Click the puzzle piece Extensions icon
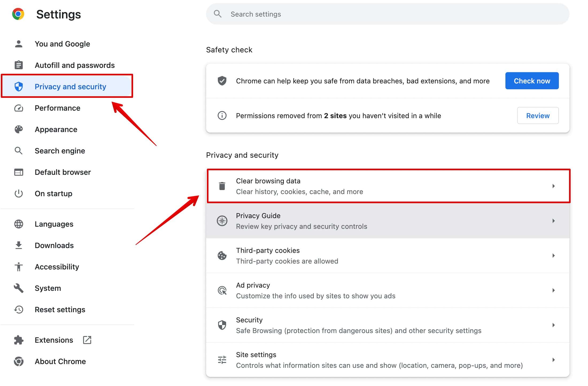The height and width of the screenshot is (386, 588). click(x=19, y=340)
